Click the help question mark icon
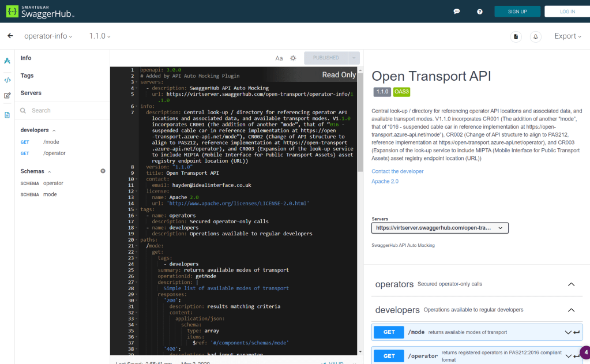590x364 pixels. (x=480, y=12)
